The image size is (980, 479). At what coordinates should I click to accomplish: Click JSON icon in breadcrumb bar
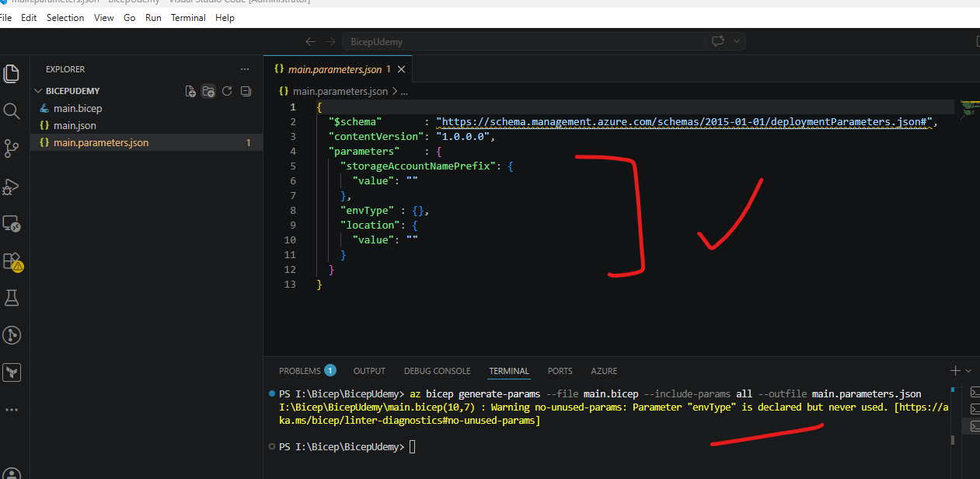pos(284,91)
